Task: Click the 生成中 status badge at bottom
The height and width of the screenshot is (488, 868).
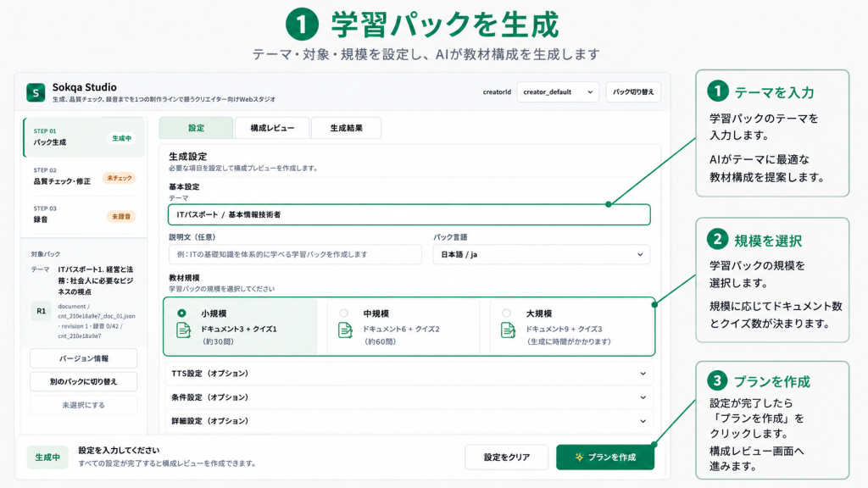Action: [47, 457]
